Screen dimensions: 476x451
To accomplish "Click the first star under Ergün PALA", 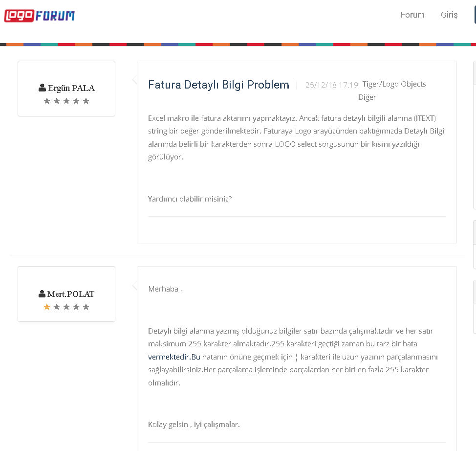I will [47, 101].
